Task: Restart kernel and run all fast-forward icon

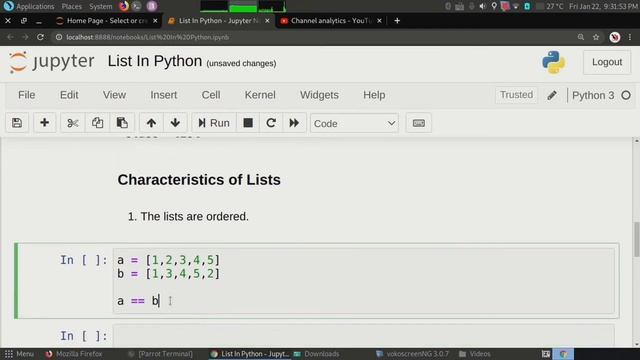Action: click(x=294, y=123)
